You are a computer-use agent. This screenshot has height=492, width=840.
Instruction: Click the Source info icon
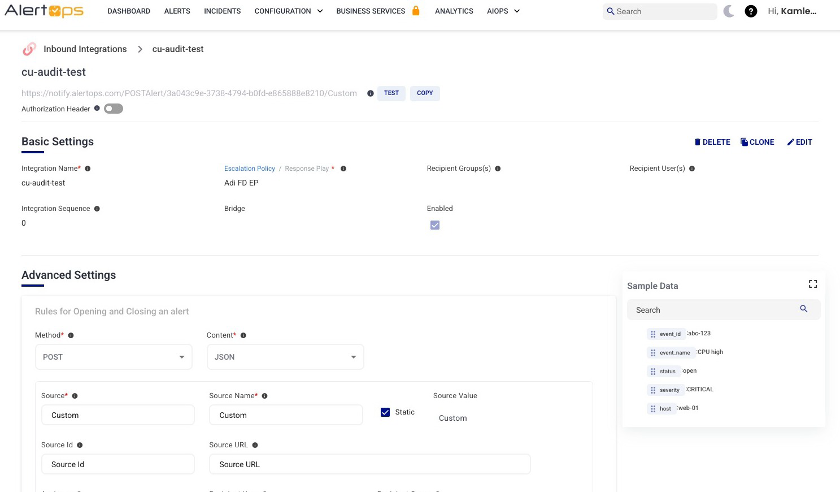click(75, 396)
